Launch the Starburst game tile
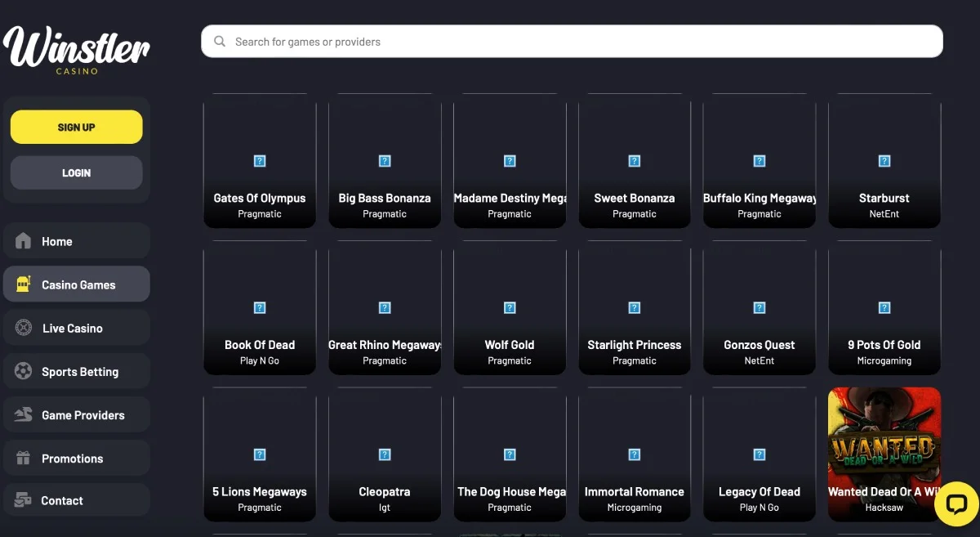The image size is (980, 537). [x=884, y=161]
